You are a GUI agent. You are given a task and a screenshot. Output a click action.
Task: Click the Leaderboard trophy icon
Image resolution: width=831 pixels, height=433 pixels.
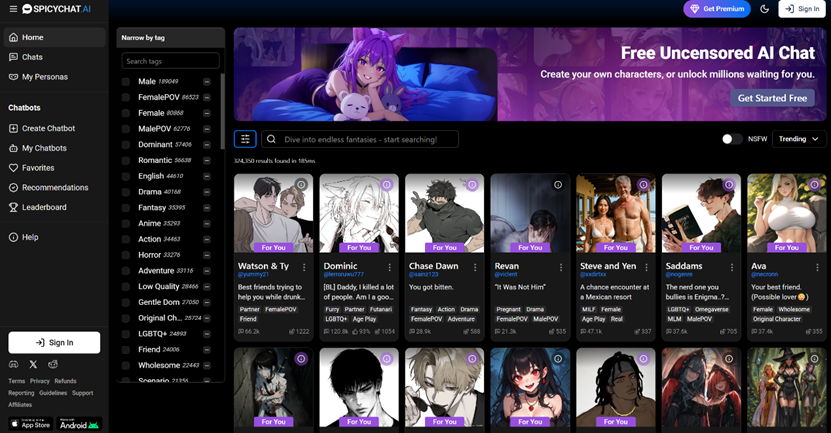point(14,207)
